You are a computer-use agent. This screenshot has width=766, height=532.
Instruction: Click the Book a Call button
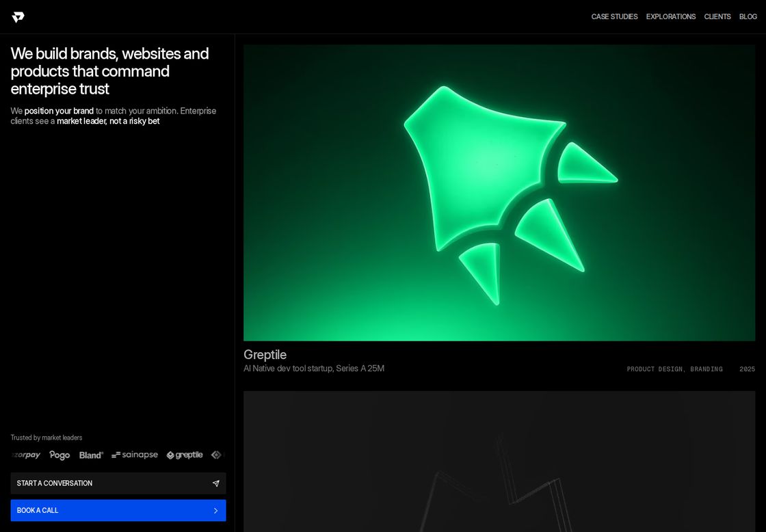(118, 510)
